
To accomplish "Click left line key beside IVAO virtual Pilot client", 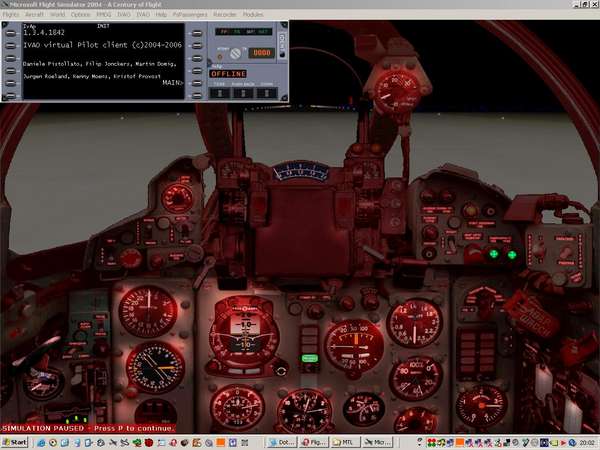I will pyautogui.click(x=11, y=46).
